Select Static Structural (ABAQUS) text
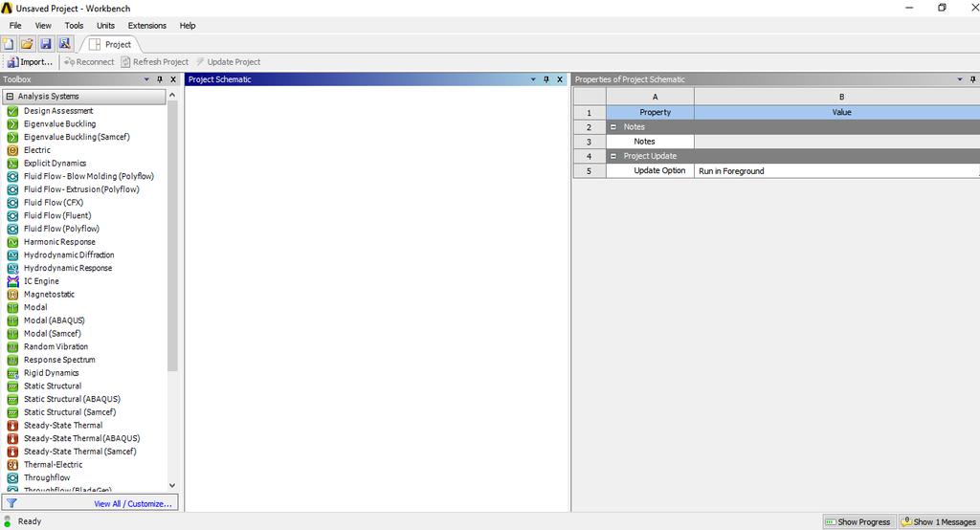The height and width of the screenshot is (530, 980). point(72,399)
